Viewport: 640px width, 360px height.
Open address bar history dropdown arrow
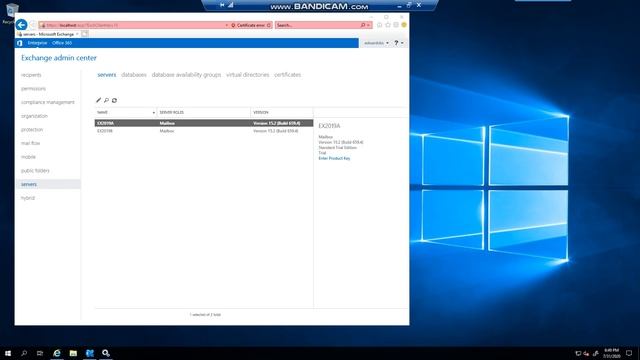[x=227, y=25]
